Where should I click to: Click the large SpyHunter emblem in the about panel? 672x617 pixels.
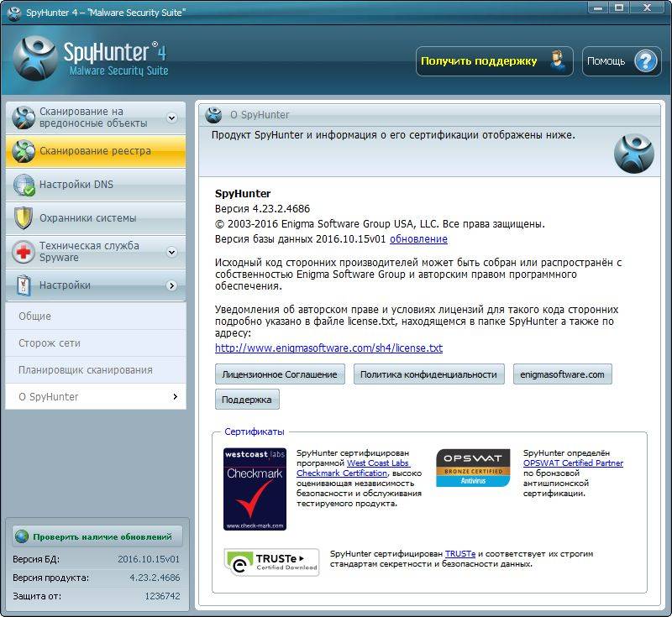coord(634,154)
